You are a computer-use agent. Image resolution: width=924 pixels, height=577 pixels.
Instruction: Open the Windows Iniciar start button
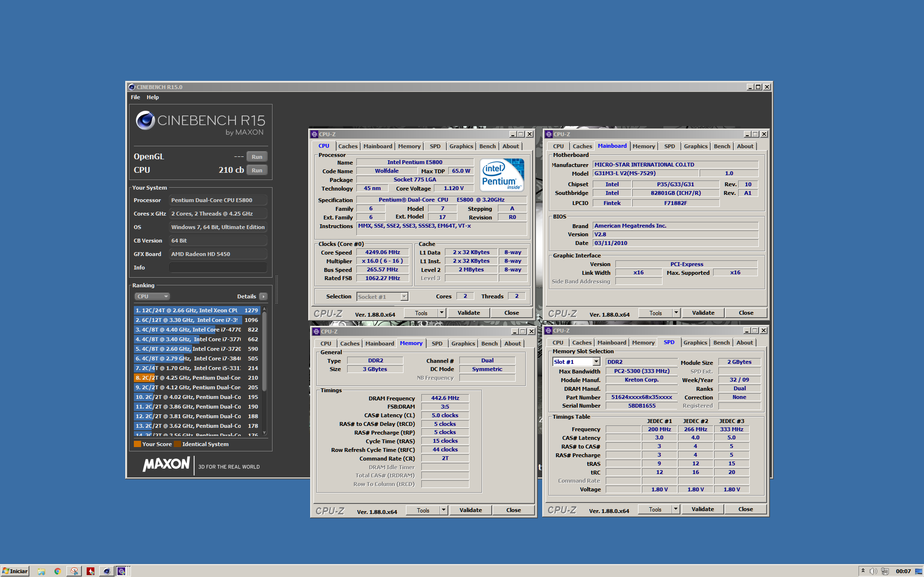(15, 571)
